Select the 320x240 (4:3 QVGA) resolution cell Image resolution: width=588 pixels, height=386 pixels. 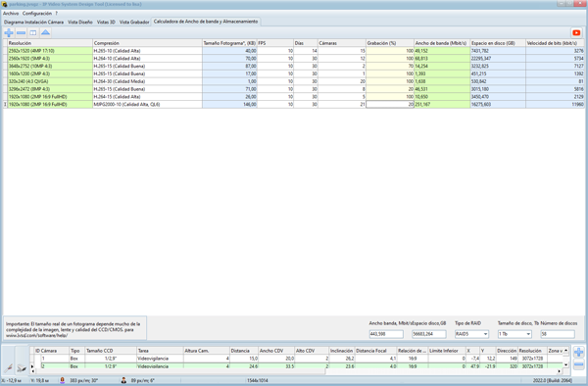tap(50, 81)
